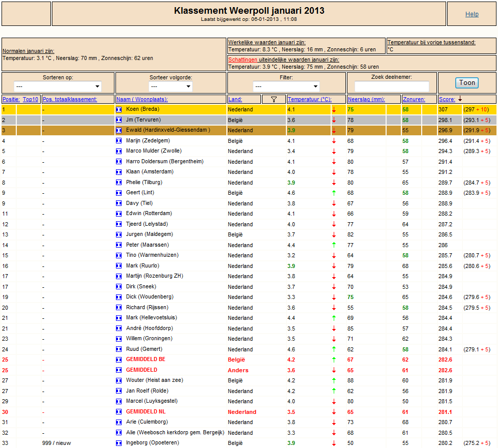Click the blue icon beside Peter (Maarssen)

coord(119,245)
